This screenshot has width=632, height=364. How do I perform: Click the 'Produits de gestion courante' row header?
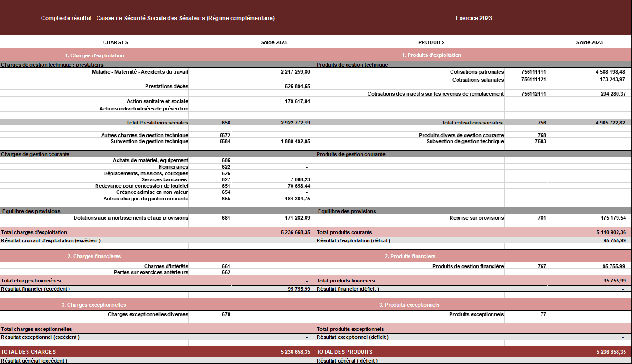coord(351,154)
